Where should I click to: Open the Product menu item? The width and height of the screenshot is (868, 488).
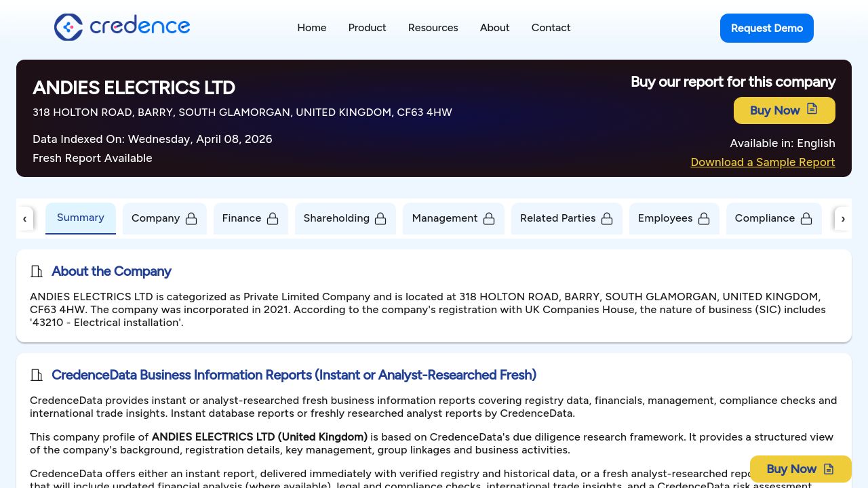point(368,28)
